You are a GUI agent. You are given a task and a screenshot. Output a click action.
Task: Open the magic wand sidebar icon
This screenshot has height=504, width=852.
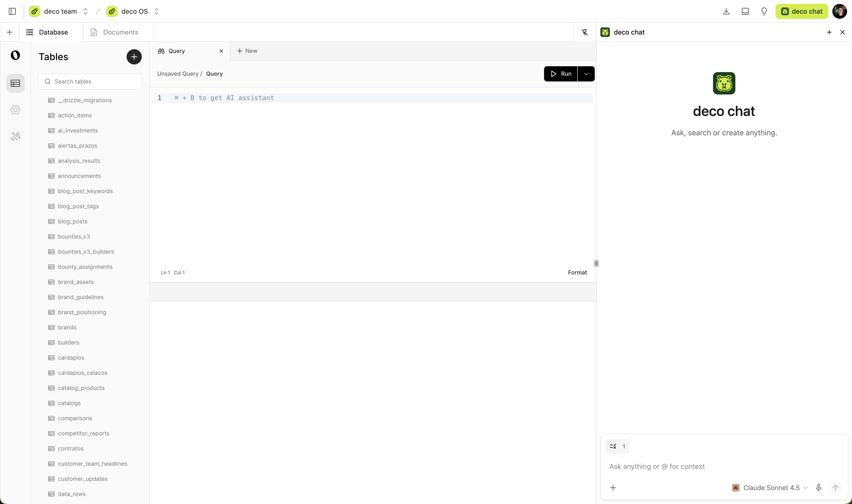click(16, 136)
